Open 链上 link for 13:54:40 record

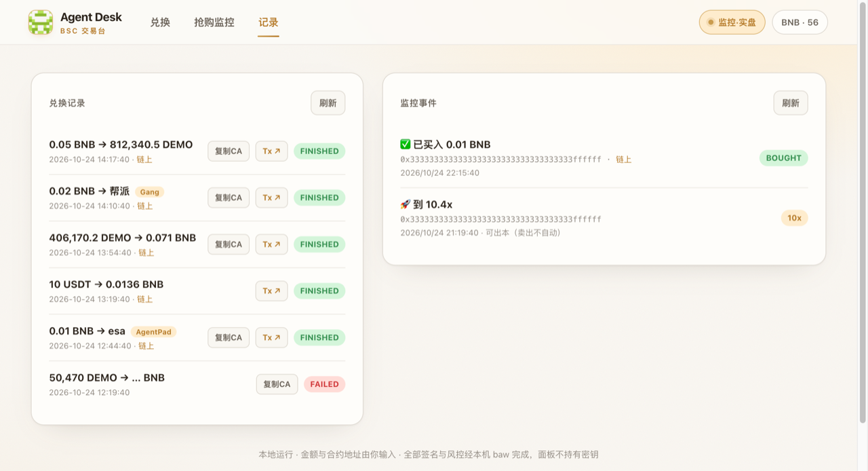146,252
